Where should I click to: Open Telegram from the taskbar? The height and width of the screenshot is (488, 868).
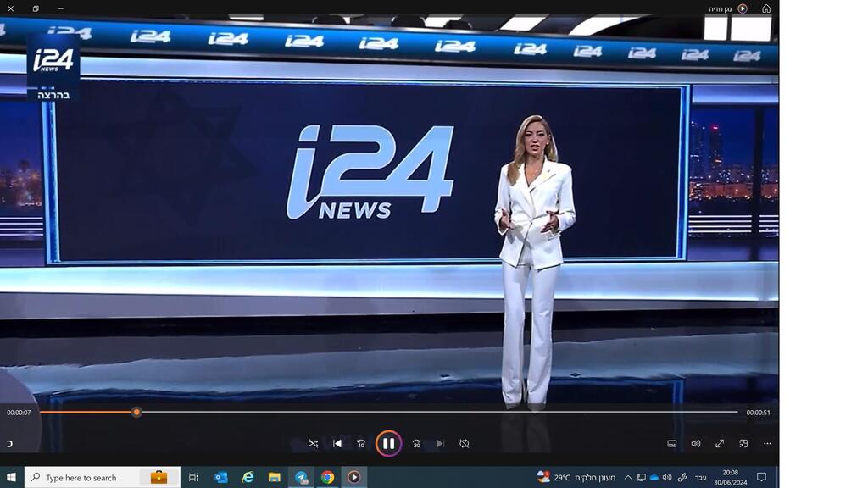301,477
